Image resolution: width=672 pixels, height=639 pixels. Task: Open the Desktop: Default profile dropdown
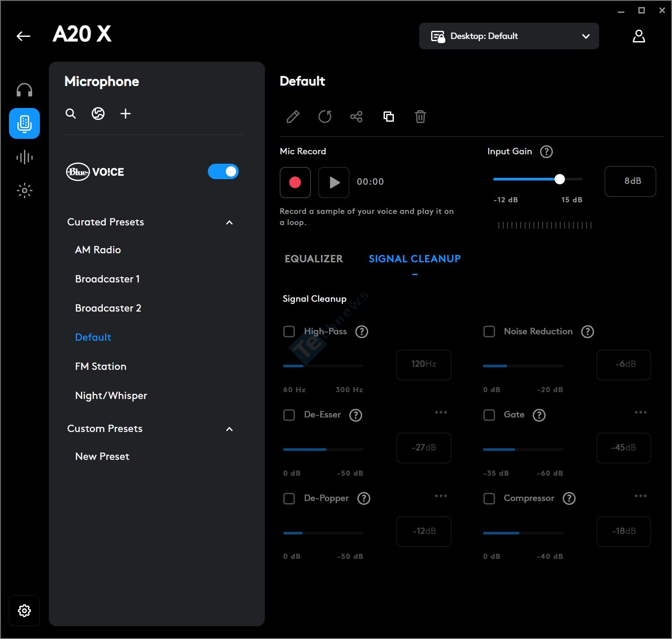coord(509,36)
